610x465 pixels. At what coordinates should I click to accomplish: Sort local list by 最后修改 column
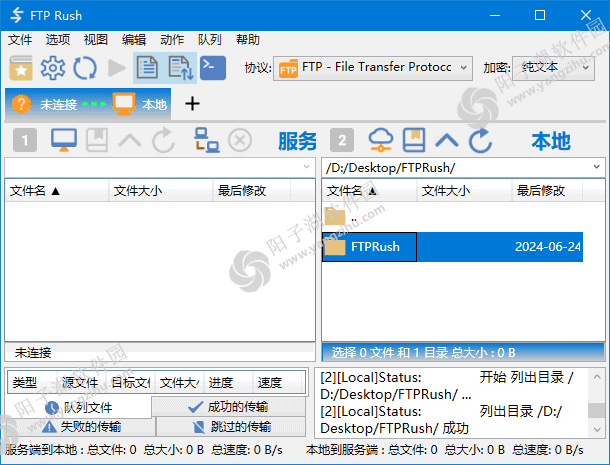pyautogui.click(x=547, y=191)
